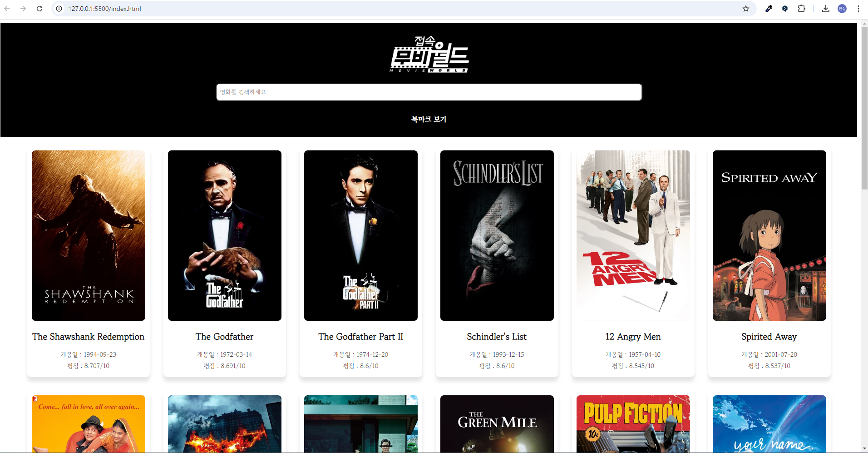The image size is (868, 453).
Task: Open the color picker eyedropper extension
Action: click(x=769, y=9)
